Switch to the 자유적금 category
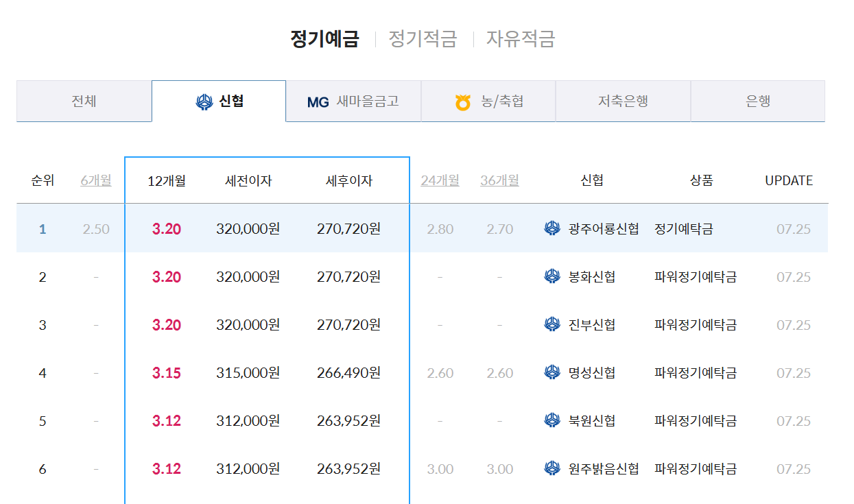 point(521,38)
